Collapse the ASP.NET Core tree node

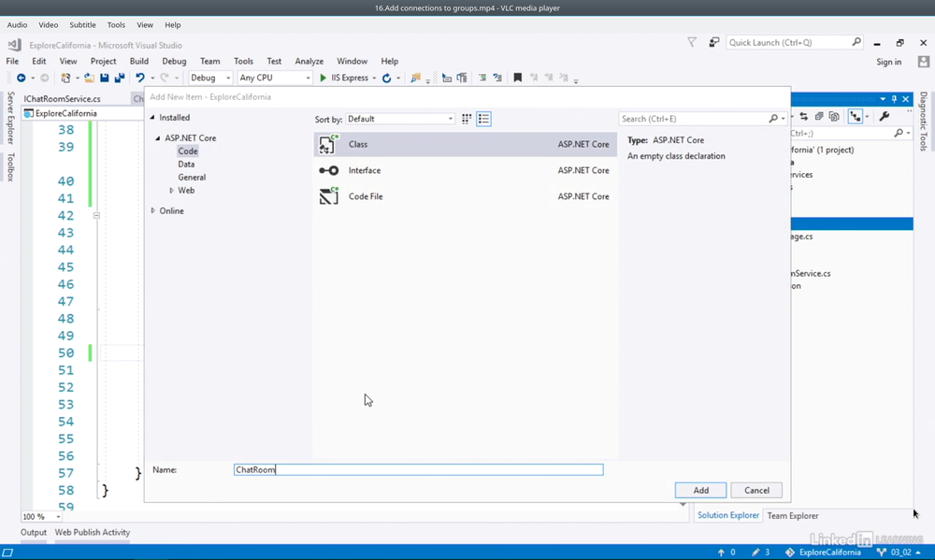pos(158,137)
